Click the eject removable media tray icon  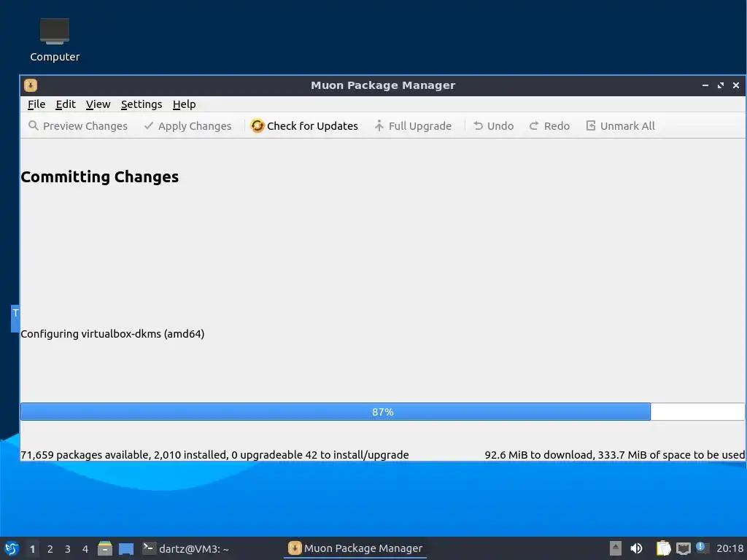pyautogui.click(x=616, y=548)
